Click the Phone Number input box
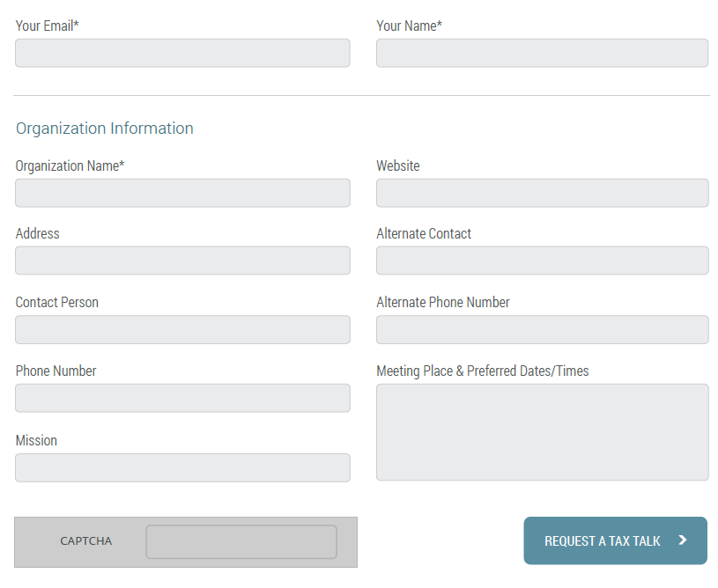718x588 pixels. tap(182, 398)
